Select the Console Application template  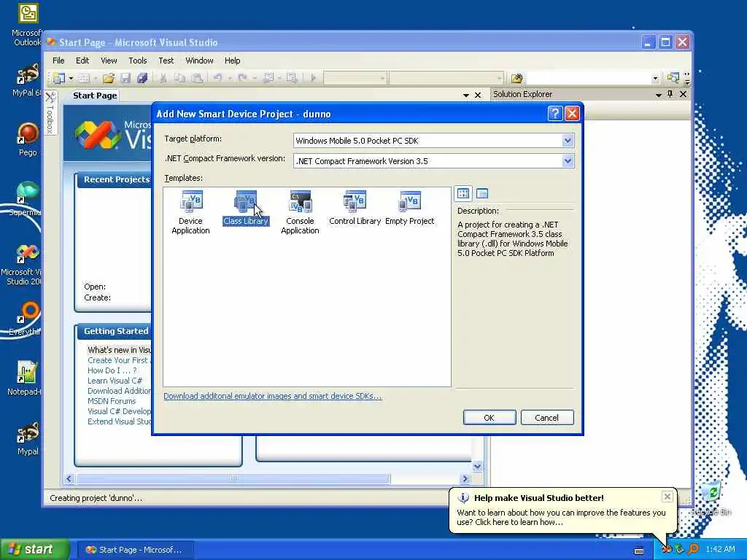300,212
